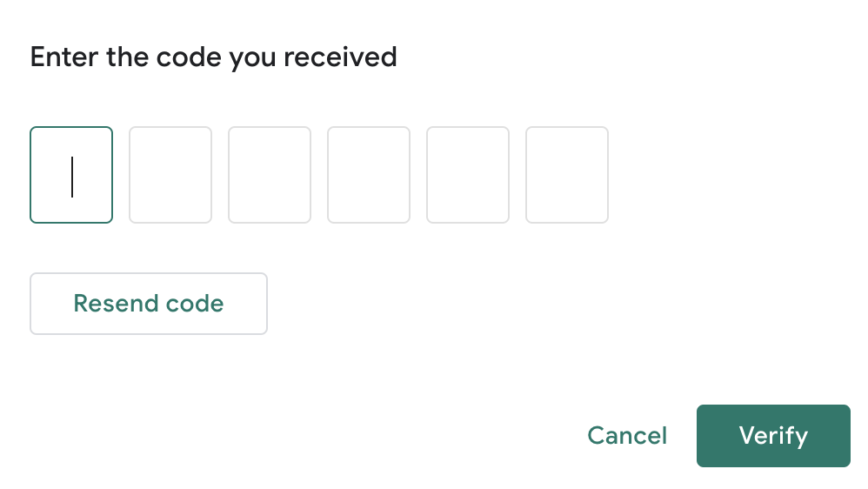Select the digit box right of the focused one

(170, 175)
